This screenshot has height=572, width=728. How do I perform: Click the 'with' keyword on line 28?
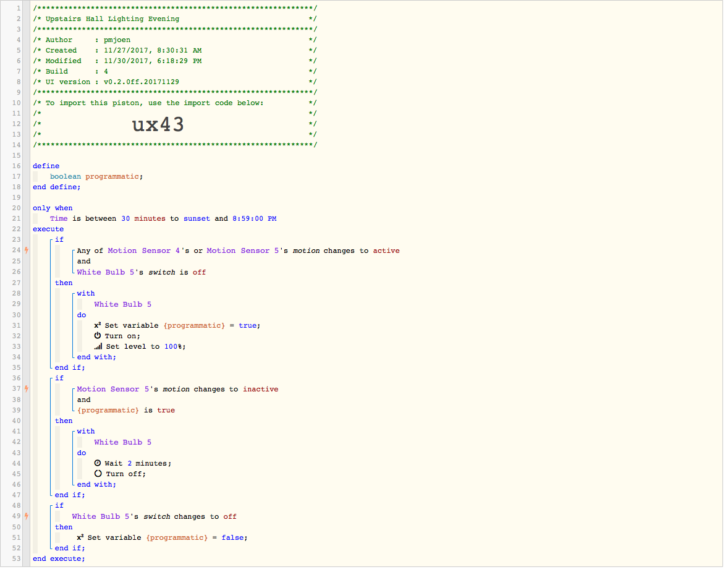[x=86, y=294]
